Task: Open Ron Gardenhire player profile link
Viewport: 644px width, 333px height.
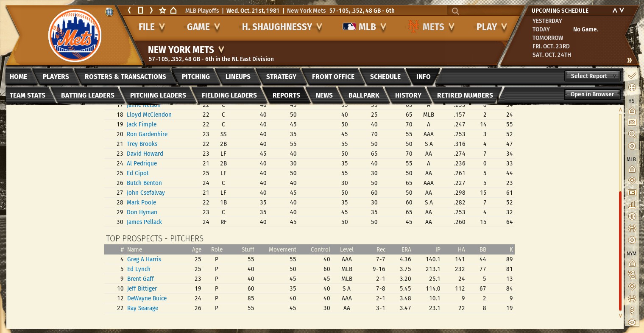Action: (147, 134)
